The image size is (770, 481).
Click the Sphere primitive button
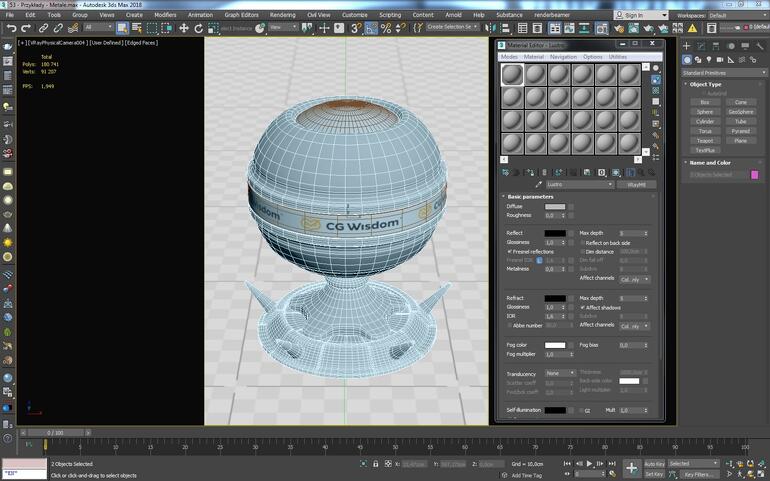705,112
